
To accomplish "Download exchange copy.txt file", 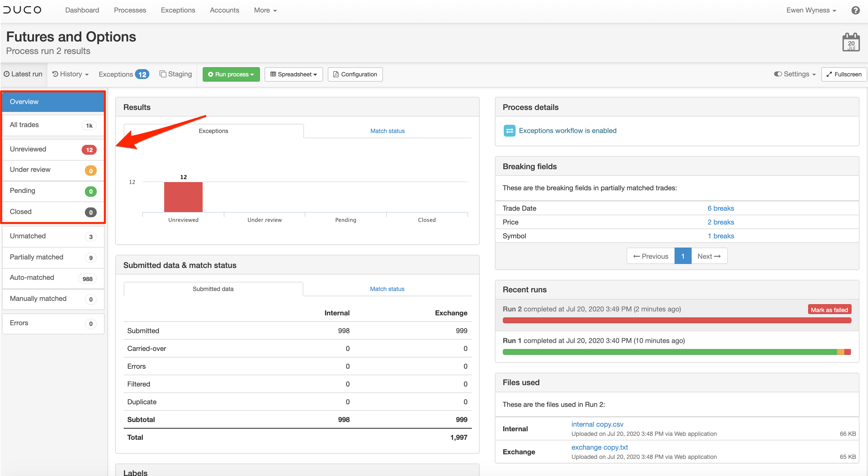I will (599, 447).
